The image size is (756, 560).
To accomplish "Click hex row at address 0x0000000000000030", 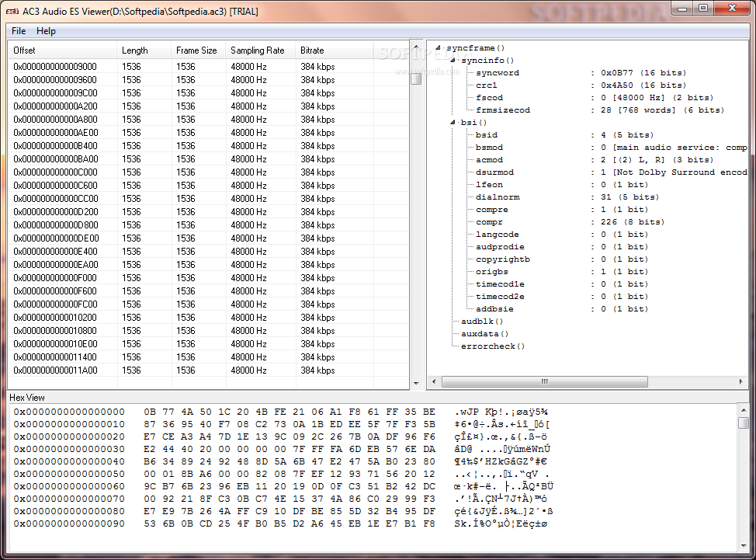I will (282, 449).
